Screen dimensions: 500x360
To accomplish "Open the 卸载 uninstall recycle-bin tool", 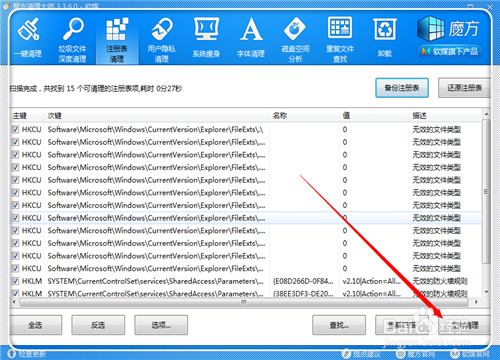I will (385, 38).
